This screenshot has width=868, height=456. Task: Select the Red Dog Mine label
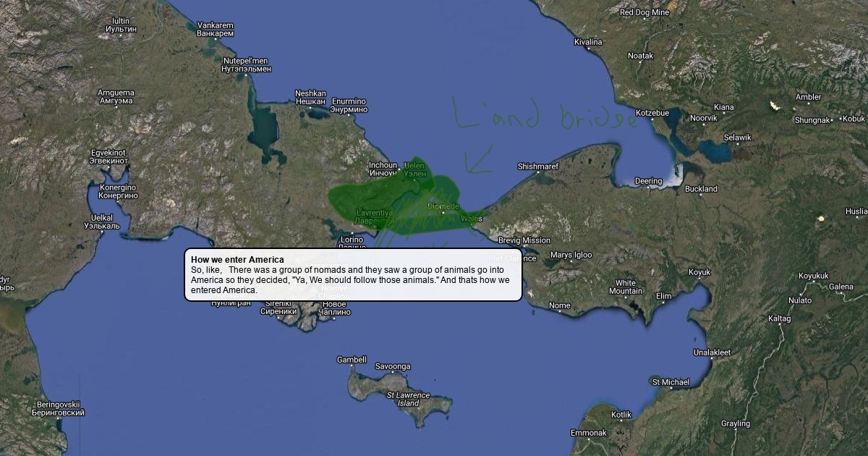coord(644,12)
